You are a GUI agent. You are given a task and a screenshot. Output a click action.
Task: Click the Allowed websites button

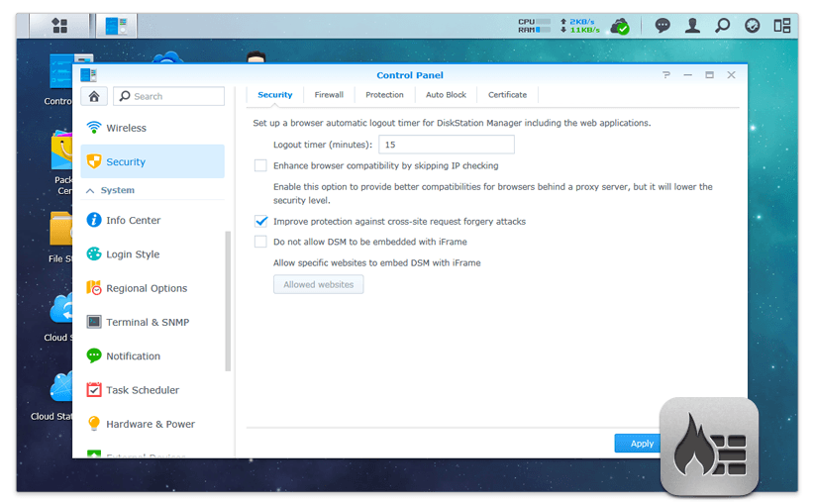tap(319, 285)
